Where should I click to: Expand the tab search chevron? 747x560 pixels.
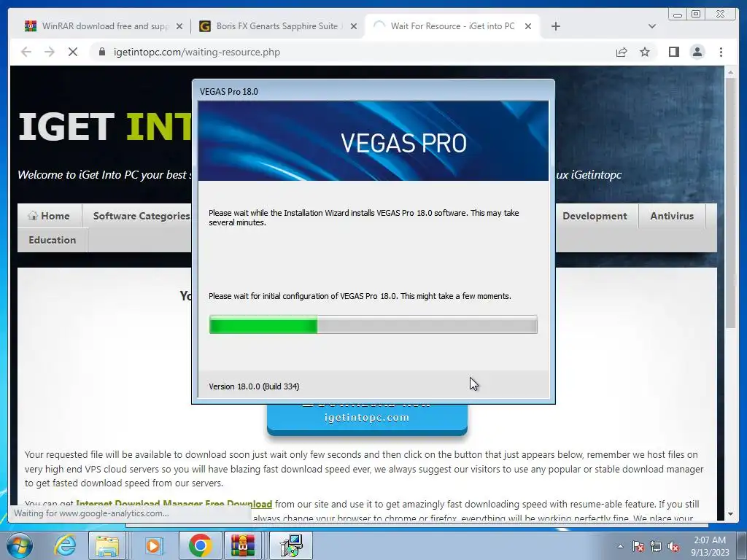coord(651,26)
